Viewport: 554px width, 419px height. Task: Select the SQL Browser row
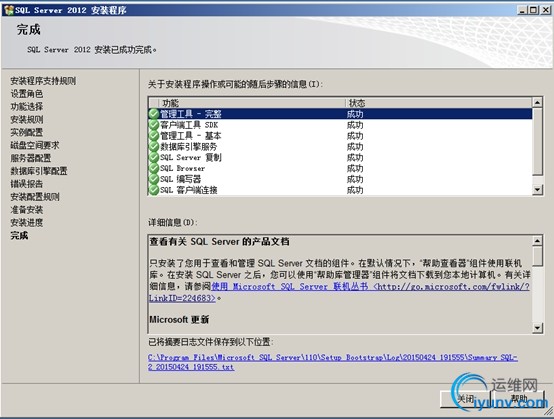(x=340, y=168)
